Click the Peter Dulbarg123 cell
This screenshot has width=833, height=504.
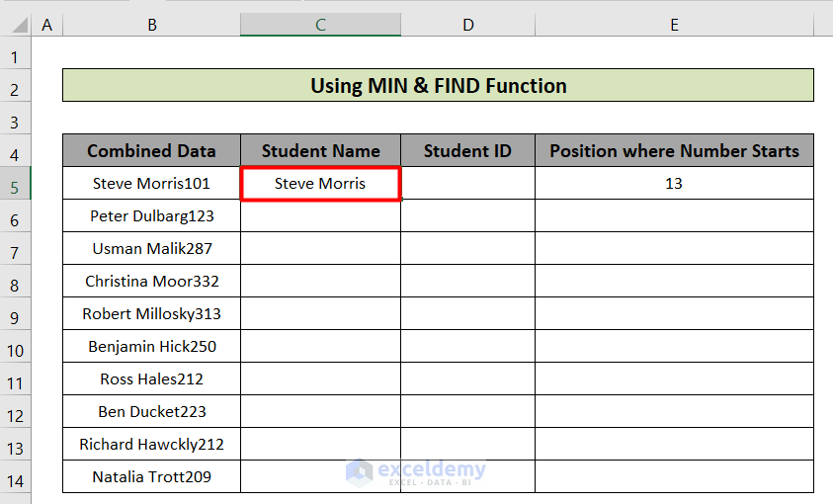(151, 215)
